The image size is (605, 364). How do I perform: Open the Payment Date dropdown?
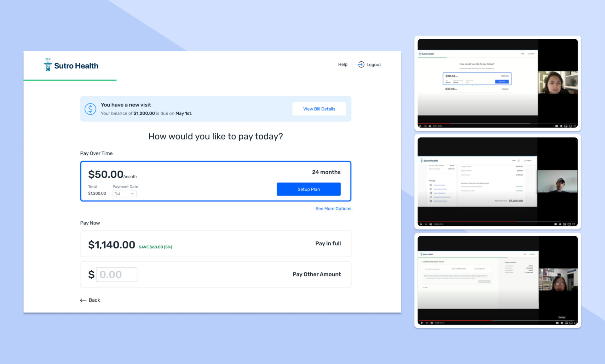click(124, 194)
